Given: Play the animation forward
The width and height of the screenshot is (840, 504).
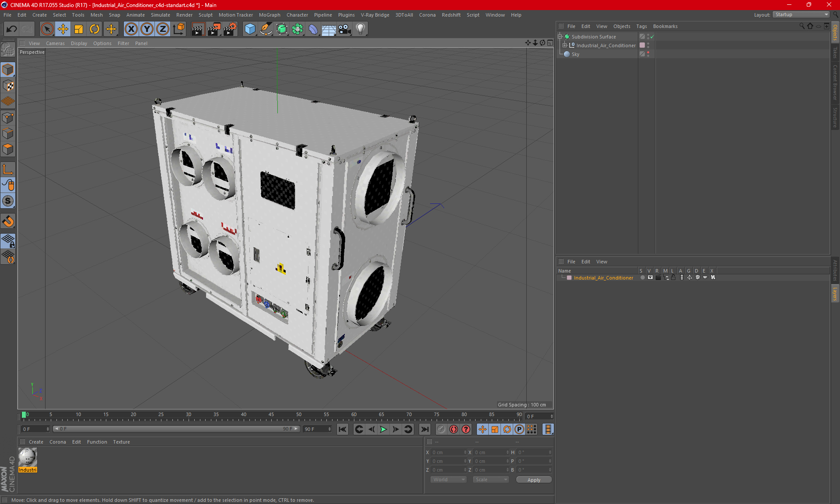Looking at the screenshot, I should [383, 429].
